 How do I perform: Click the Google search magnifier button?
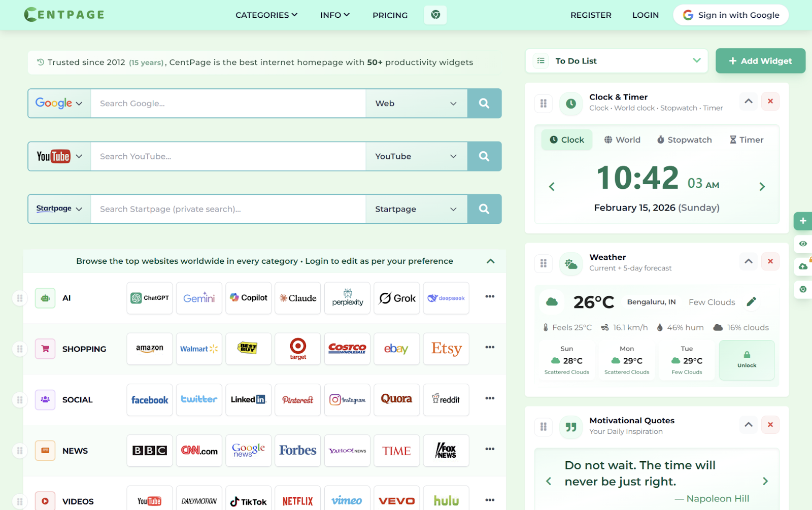(x=484, y=103)
